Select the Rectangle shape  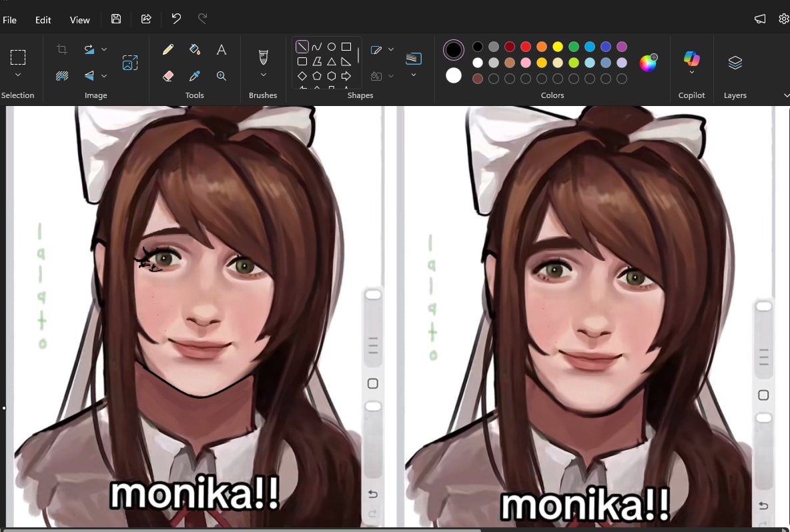pos(346,47)
